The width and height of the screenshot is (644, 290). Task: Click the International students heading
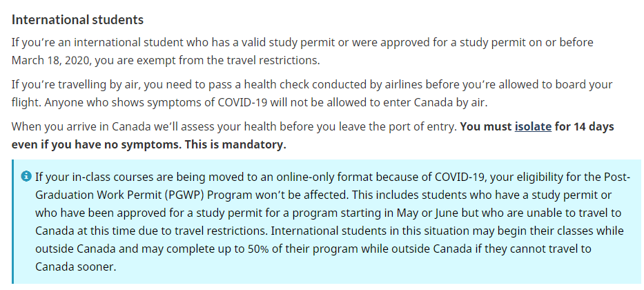coord(77,20)
